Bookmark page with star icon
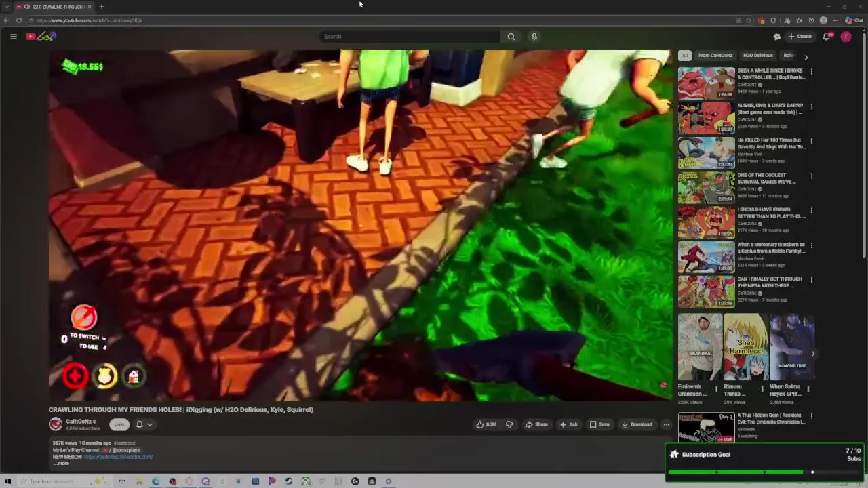The height and width of the screenshot is (488, 868). pos(749,20)
